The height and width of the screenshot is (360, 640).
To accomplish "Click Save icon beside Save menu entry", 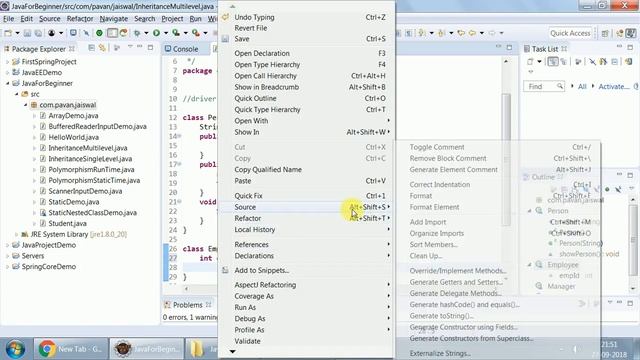I will 225,39.
